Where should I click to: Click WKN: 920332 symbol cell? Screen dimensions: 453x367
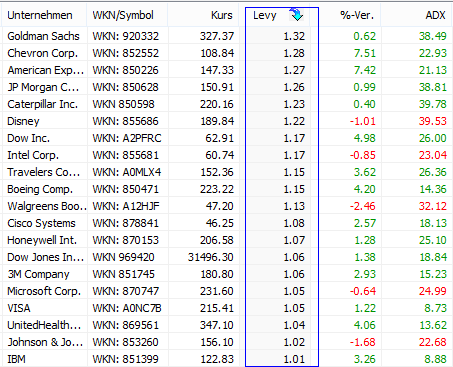point(125,36)
